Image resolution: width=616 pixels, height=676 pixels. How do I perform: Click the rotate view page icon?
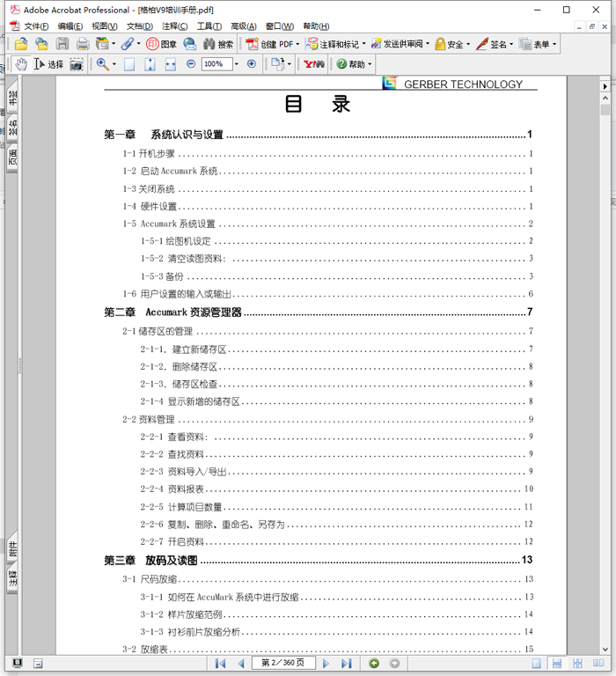278,64
